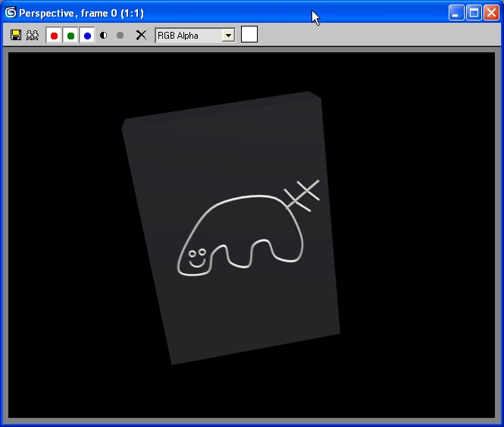Click the smiley face in the render
Viewport: 504px width, 427px height.
pyautogui.click(x=196, y=258)
